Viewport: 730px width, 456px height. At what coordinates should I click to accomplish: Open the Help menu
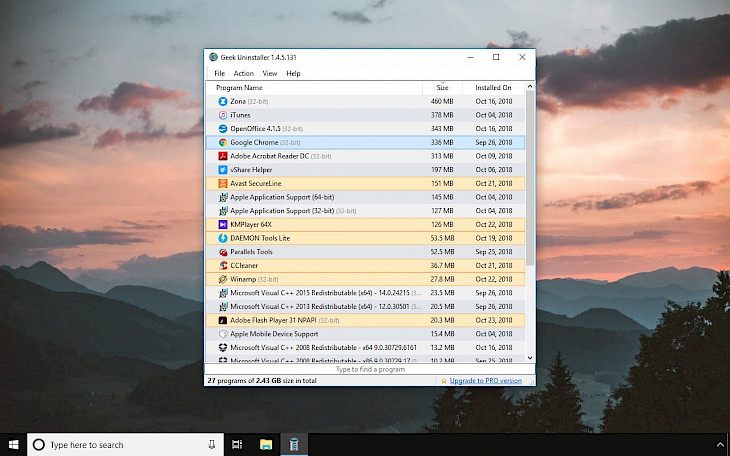(293, 74)
